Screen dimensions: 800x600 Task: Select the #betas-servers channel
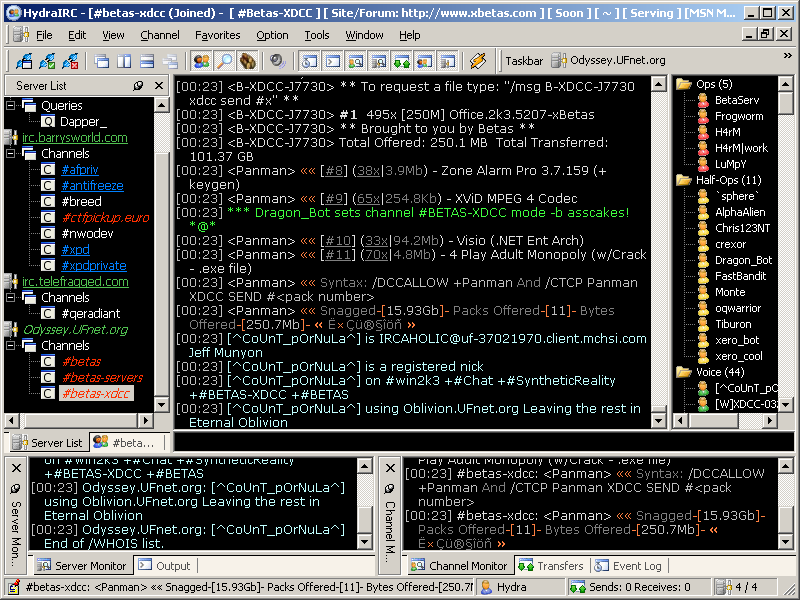point(102,378)
